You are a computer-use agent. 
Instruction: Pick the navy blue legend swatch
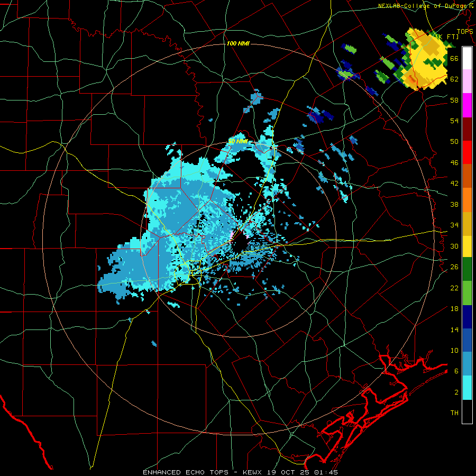(x=467, y=317)
